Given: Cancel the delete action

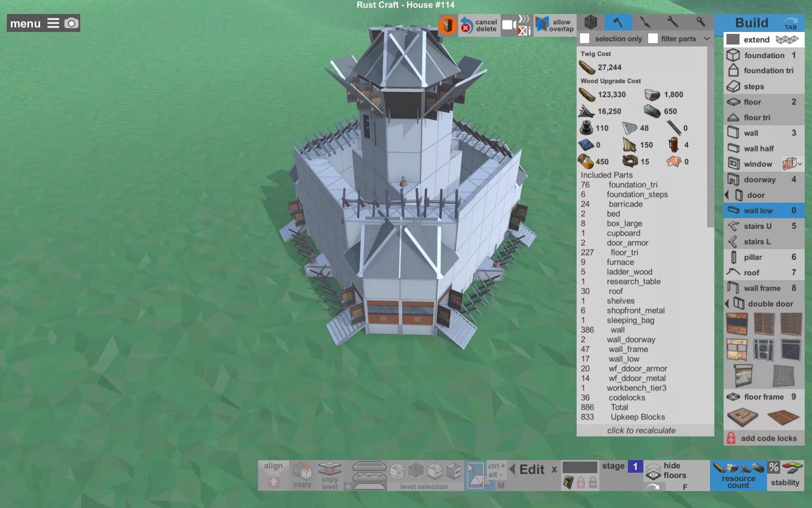Looking at the screenshot, I should pos(478,25).
